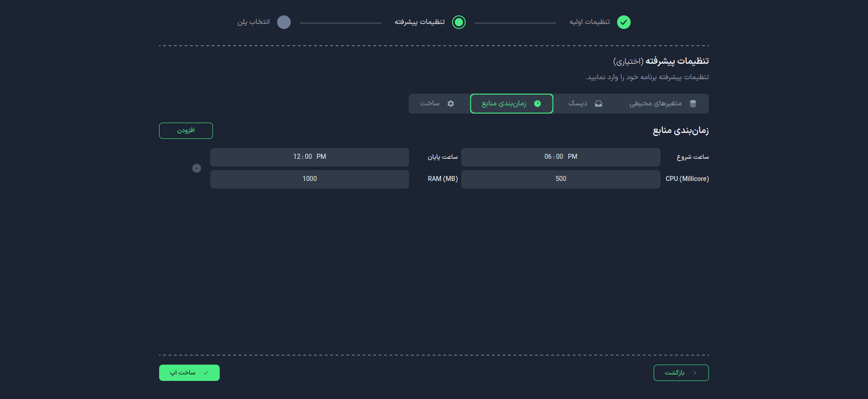Viewport: 868px width, 399px height.
Task: Click the RAM field showing 1000
Action: point(310,179)
